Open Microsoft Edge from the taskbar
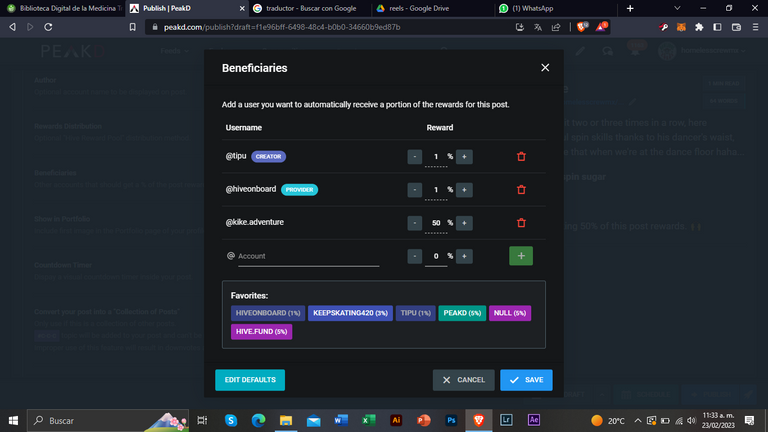The width and height of the screenshot is (768, 432). pyautogui.click(x=258, y=420)
